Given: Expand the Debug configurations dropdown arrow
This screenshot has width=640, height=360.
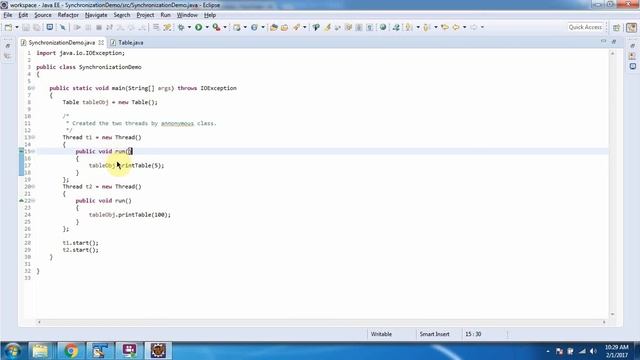Looking at the screenshot, I should coord(189,27).
